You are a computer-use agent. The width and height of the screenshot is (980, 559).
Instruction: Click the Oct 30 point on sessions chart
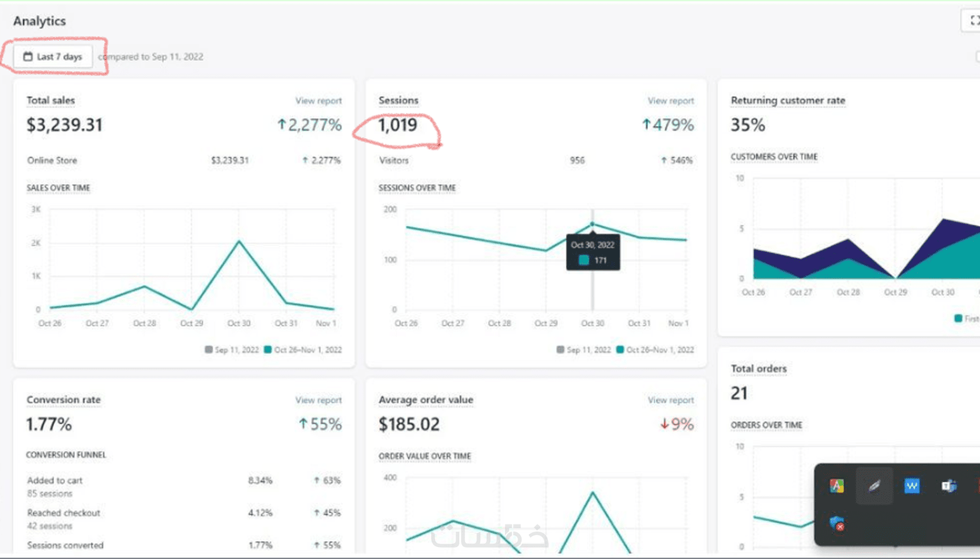592,224
